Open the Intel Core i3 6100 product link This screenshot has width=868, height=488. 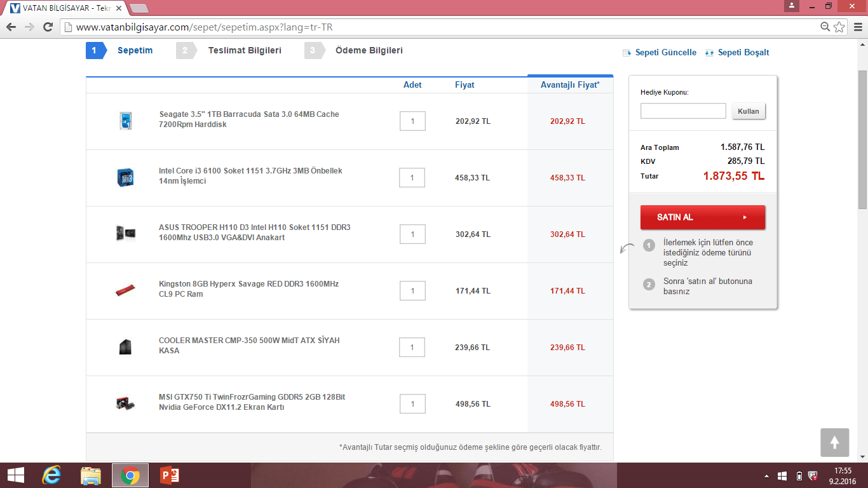(250, 176)
